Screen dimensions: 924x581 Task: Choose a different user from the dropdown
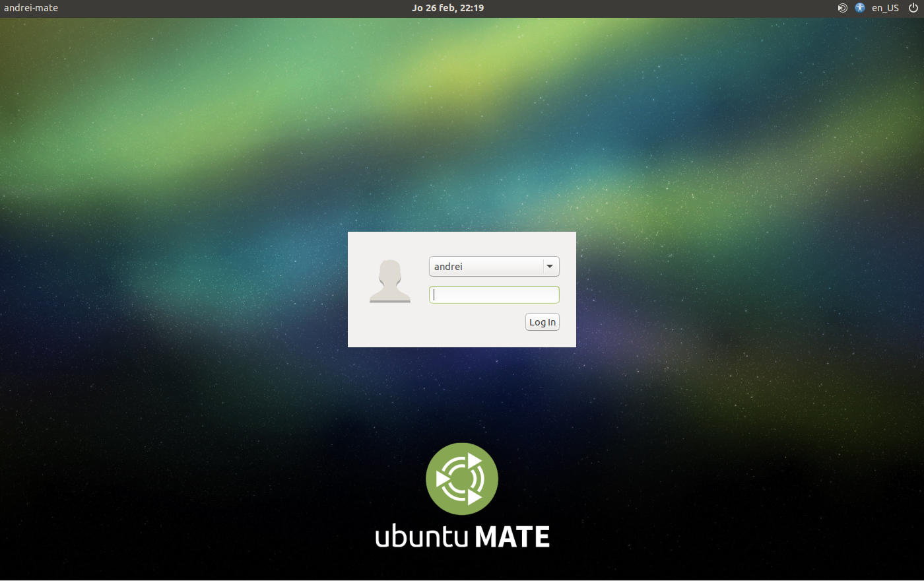click(x=549, y=266)
